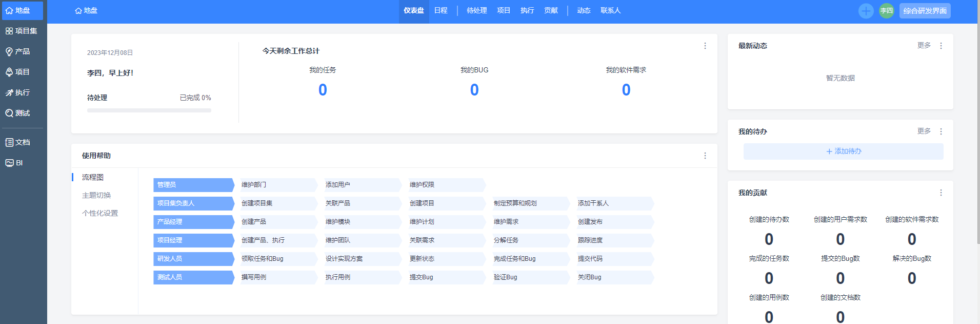Image resolution: width=980 pixels, height=324 pixels.
Task: Click the 我的软件需求 count
Action: point(626,90)
